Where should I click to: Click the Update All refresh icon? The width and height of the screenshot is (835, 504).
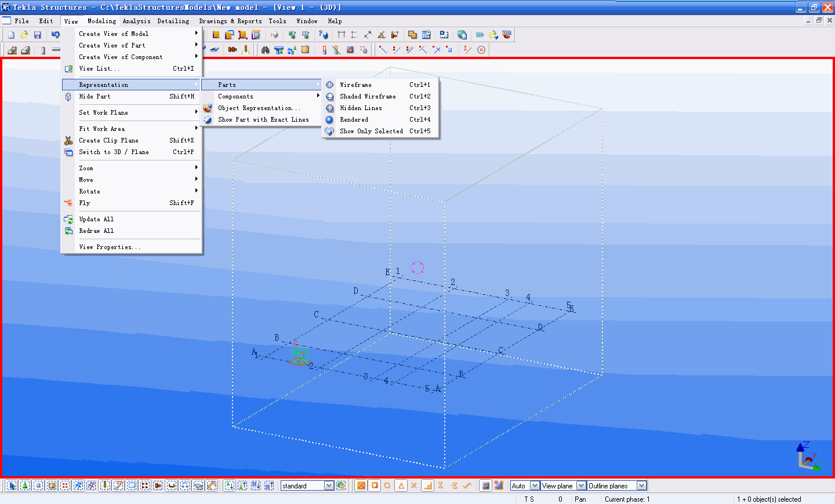(x=68, y=219)
